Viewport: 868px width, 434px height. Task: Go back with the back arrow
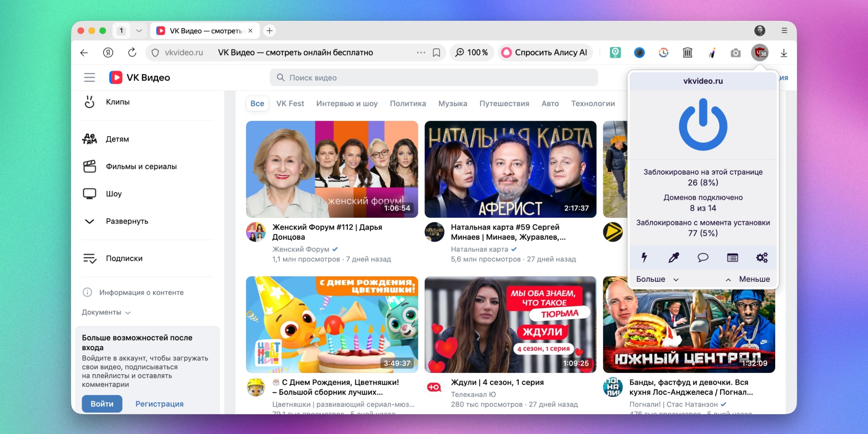[x=84, y=53]
